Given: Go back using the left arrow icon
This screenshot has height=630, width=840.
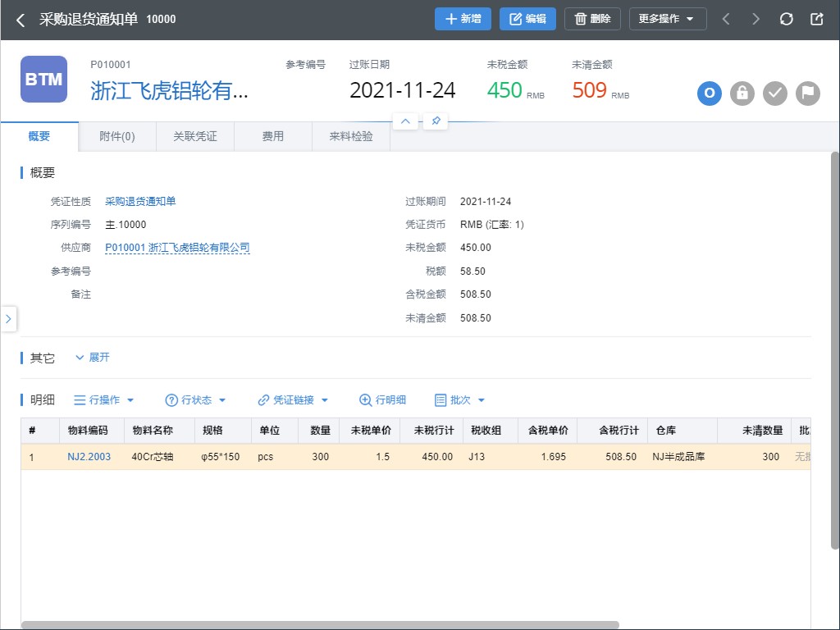Looking at the screenshot, I should pos(21,20).
